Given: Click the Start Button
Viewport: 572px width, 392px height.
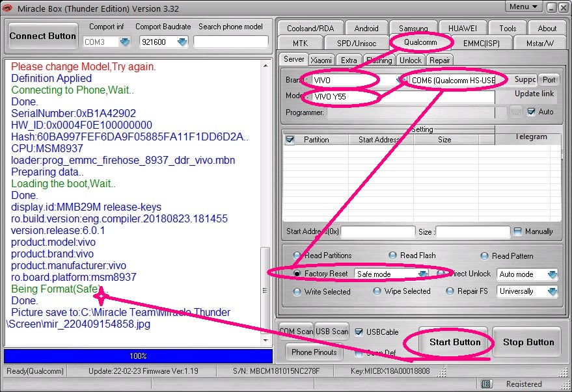Looking at the screenshot, I should (x=454, y=342).
